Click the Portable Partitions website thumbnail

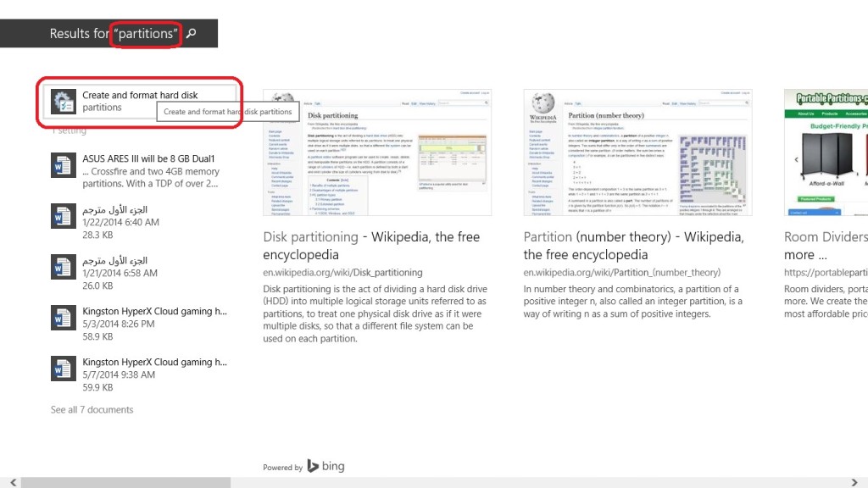826,152
